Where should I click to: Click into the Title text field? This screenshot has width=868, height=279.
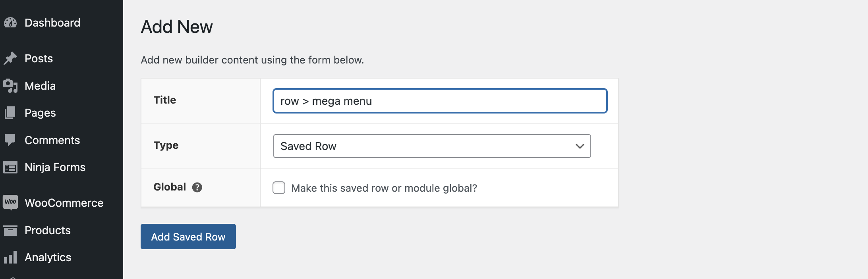point(440,101)
